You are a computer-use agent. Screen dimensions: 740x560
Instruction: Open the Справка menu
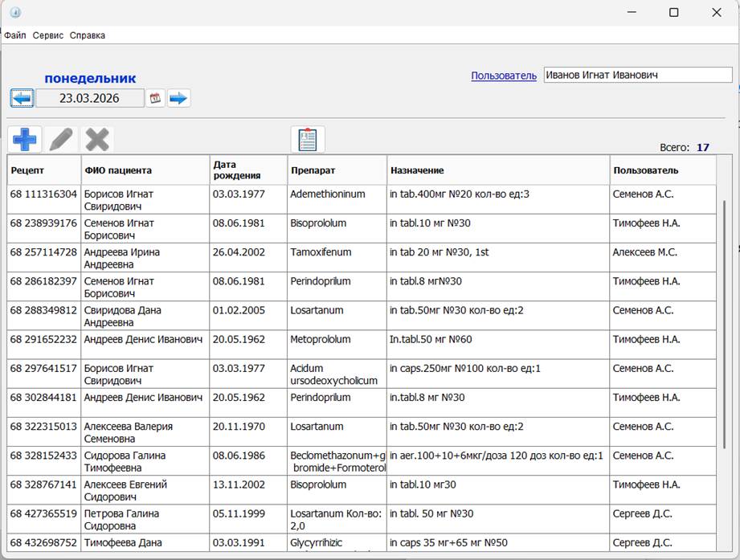[87, 35]
